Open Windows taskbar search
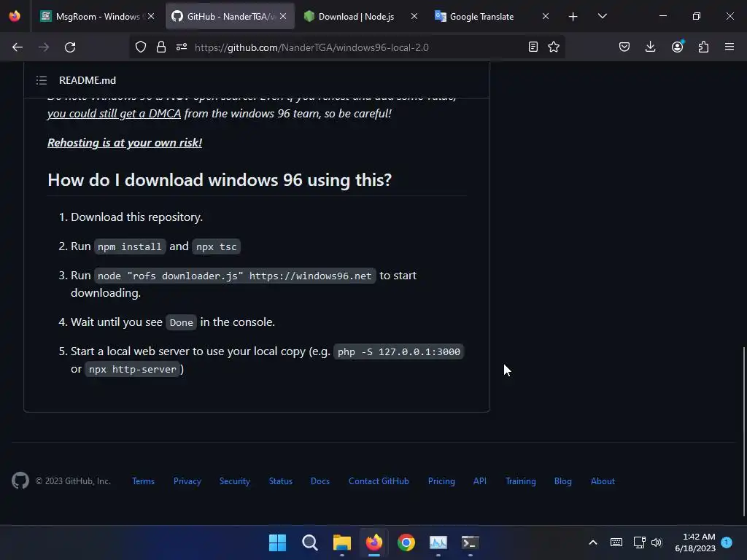747x560 pixels. click(309, 542)
